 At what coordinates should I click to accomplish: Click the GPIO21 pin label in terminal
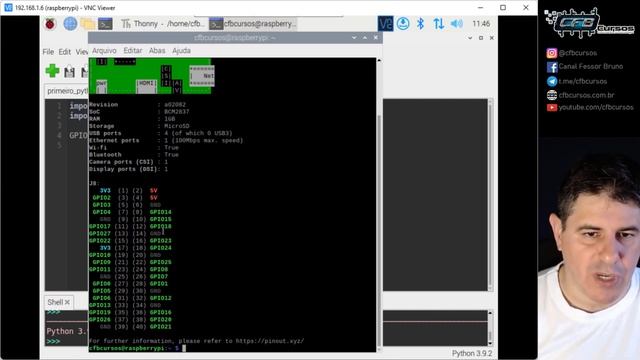pyautogui.click(x=160, y=327)
